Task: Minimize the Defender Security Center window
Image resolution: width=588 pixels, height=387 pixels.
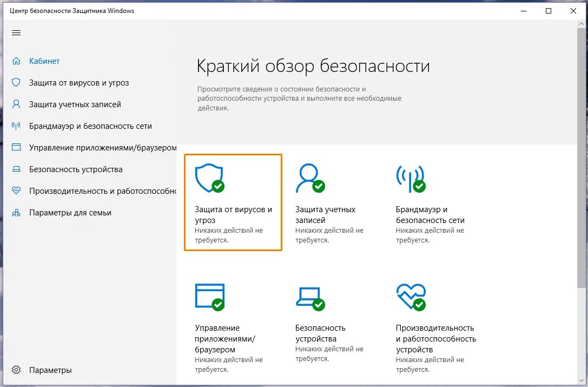Action: tap(524, 11)
